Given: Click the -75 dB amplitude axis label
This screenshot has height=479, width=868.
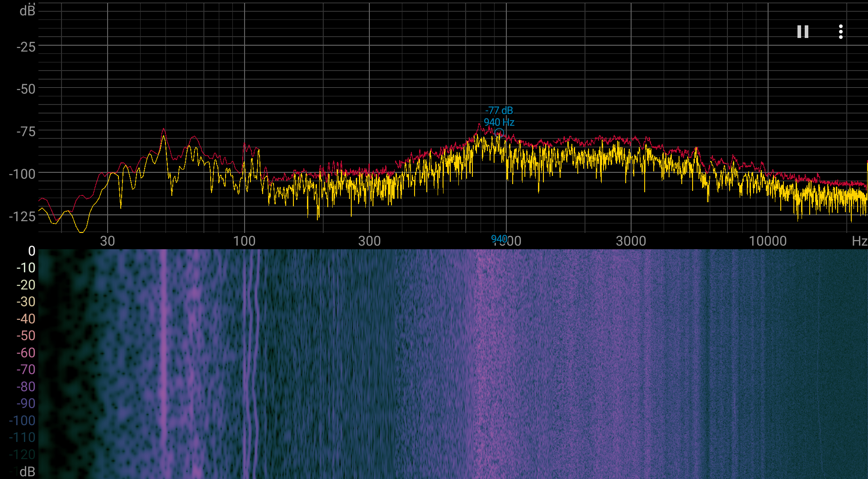Looking at the screenshot, I should (26, 132).
